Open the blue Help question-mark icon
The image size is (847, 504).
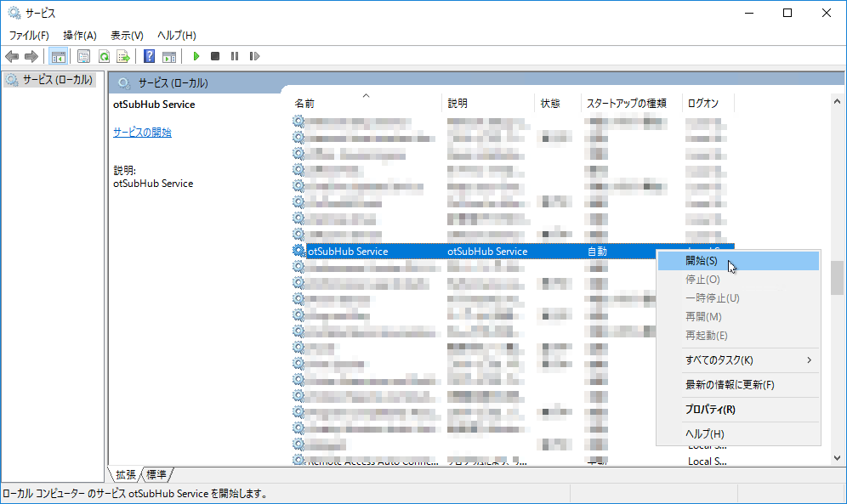[149, 56]
